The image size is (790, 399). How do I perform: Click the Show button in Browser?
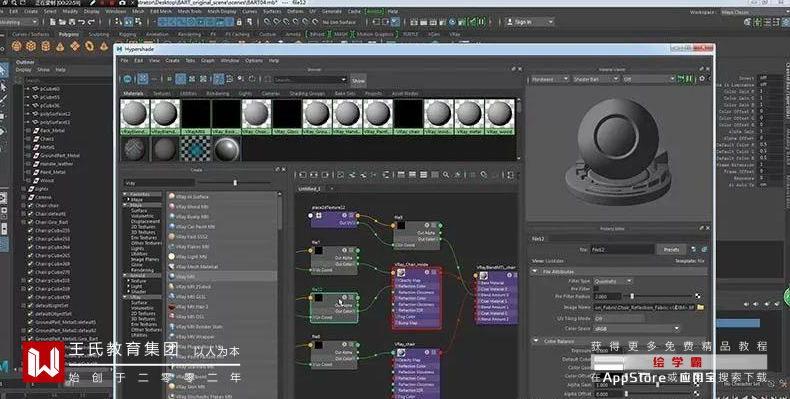(x=358, y=80)
